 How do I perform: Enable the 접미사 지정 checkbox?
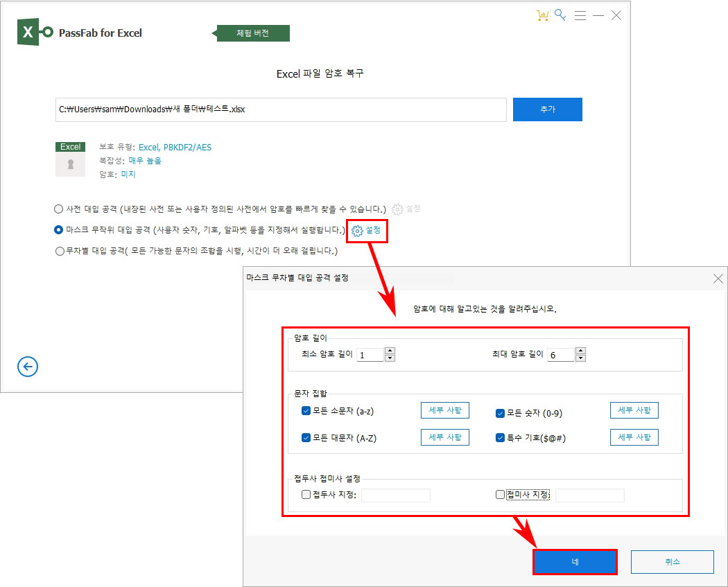[500, 494]
